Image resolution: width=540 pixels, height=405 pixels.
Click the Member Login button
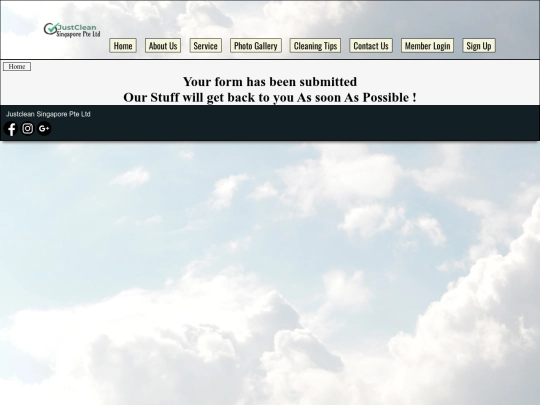[427, 45]
